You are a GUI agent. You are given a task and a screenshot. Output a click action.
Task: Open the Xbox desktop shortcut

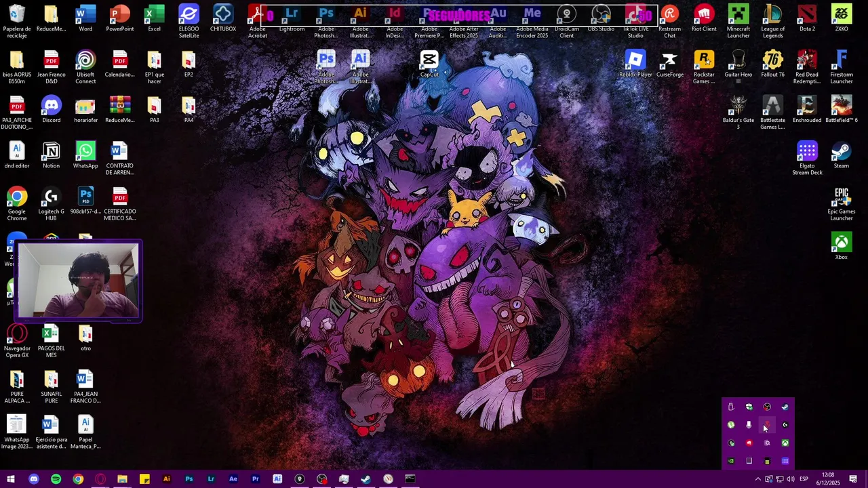842,245
